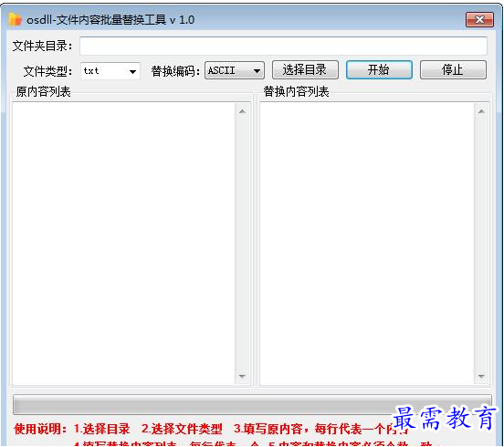This screenshot has width=504, height=447.
Task: Click the down arrow of replacement list scrollbar
Action: pos(481,376)
